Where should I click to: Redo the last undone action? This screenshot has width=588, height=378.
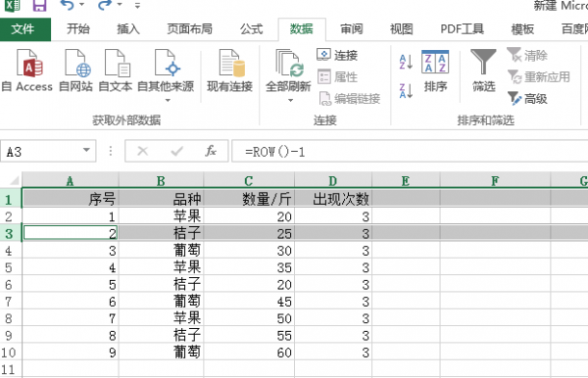point(105,5)
